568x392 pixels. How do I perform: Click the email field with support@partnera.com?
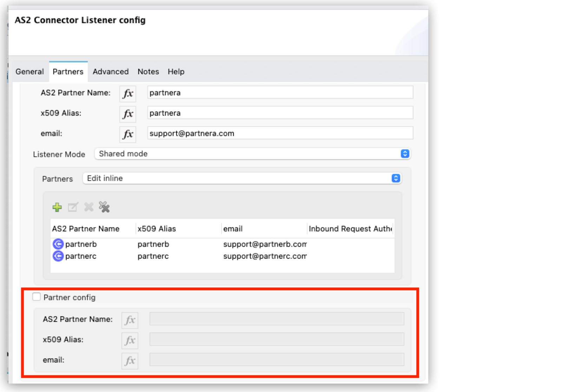[x=280, y=133]
